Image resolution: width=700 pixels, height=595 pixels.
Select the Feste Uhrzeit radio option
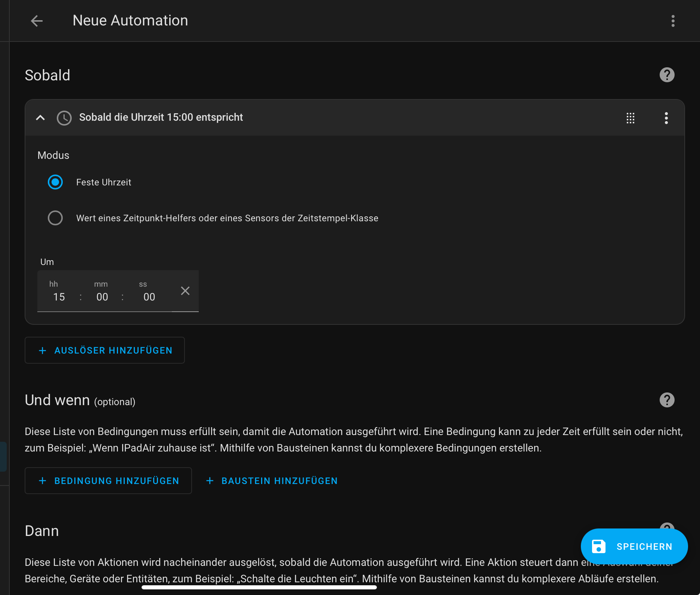(x=55, y=182)
